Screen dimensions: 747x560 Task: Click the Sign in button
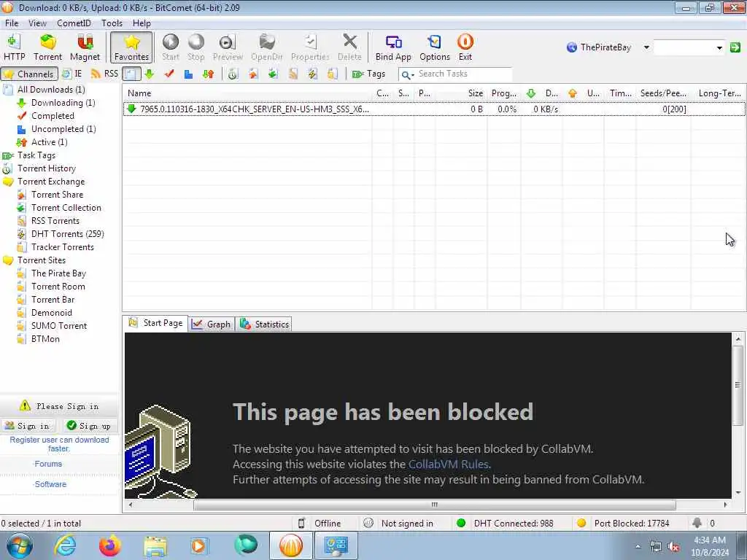[28, 426]
